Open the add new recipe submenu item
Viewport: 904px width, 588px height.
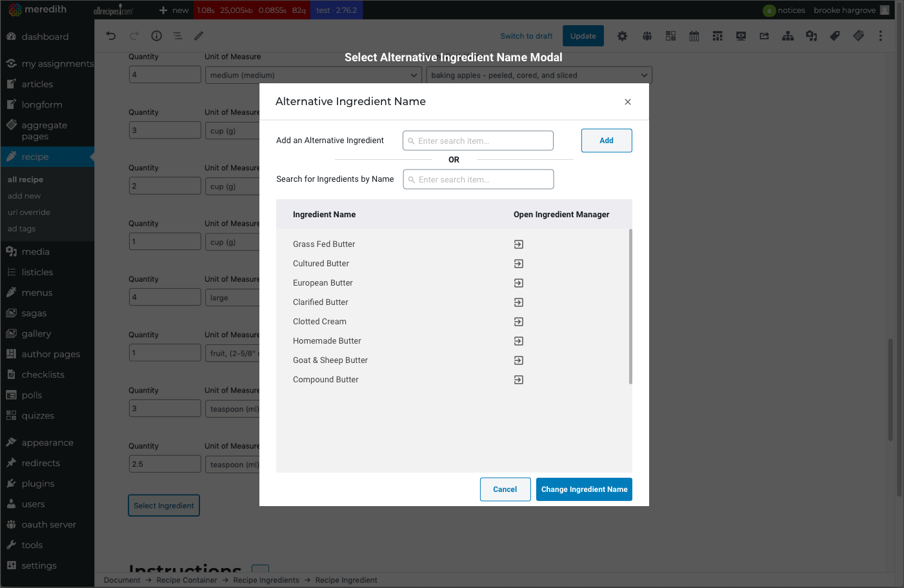pyautogui.click(x=24, y=196)
